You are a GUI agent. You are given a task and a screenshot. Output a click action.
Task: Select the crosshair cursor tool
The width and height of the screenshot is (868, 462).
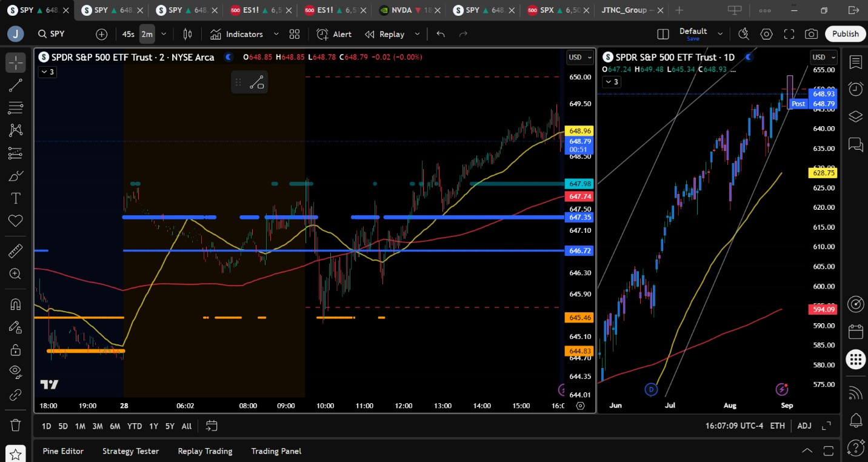16,62
